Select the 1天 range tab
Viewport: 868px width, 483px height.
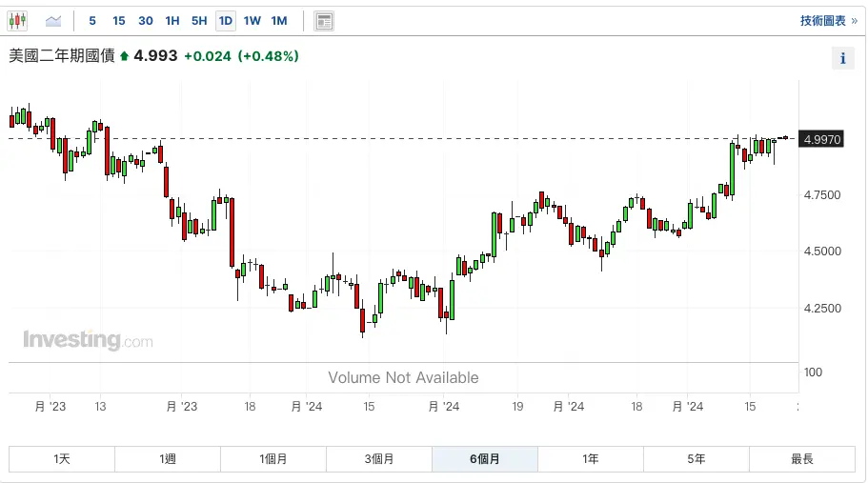62,459
